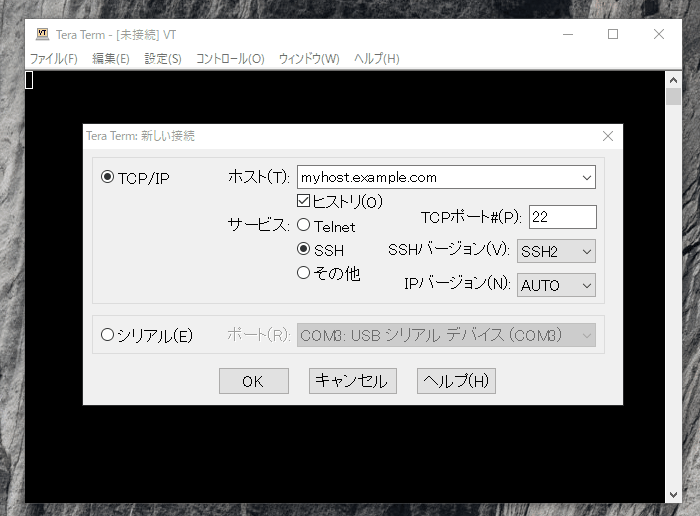Close the Tera Term main window
700x516 pixels.
coord(659,34)
